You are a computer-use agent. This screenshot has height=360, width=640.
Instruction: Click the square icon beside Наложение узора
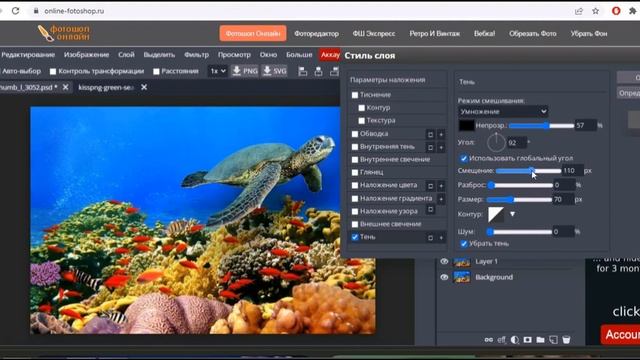click(430, 210)
